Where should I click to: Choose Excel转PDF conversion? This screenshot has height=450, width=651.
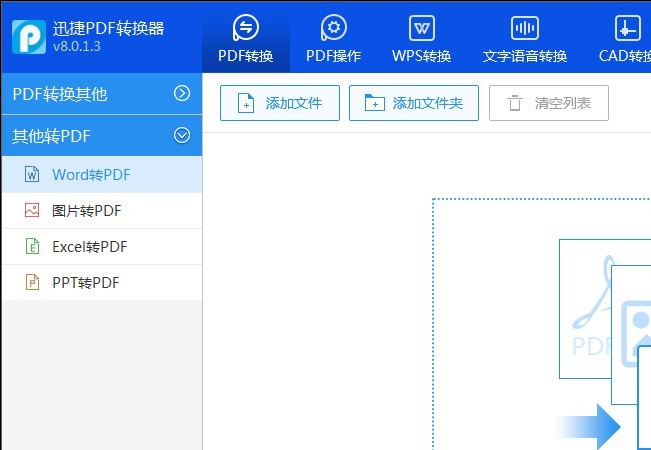click(102, 247)
